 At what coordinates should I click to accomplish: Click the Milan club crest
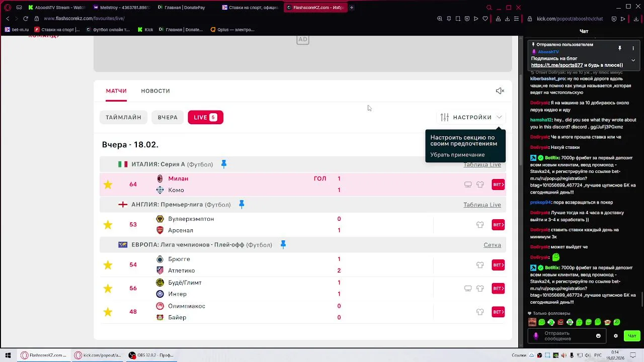coord(160,178)
